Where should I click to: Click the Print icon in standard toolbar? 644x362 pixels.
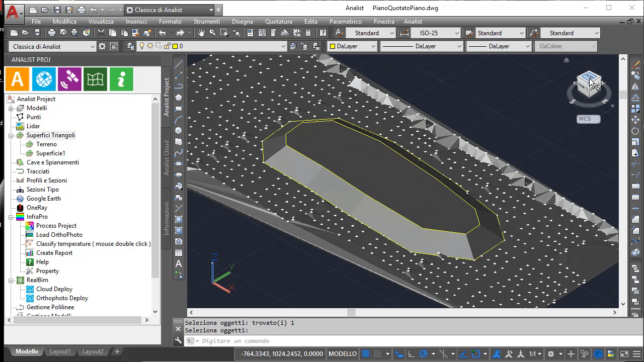51,33
